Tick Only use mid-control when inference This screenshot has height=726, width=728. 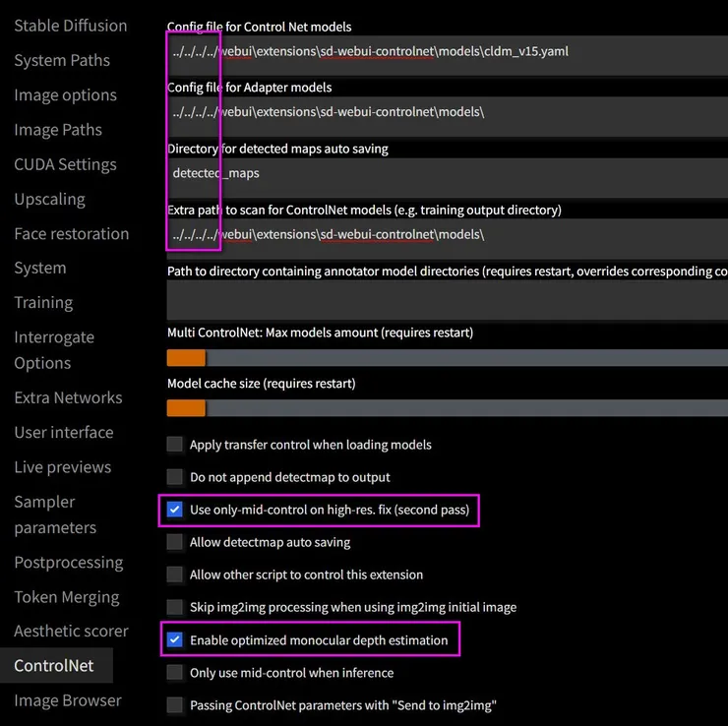click(x=175, y=673)
